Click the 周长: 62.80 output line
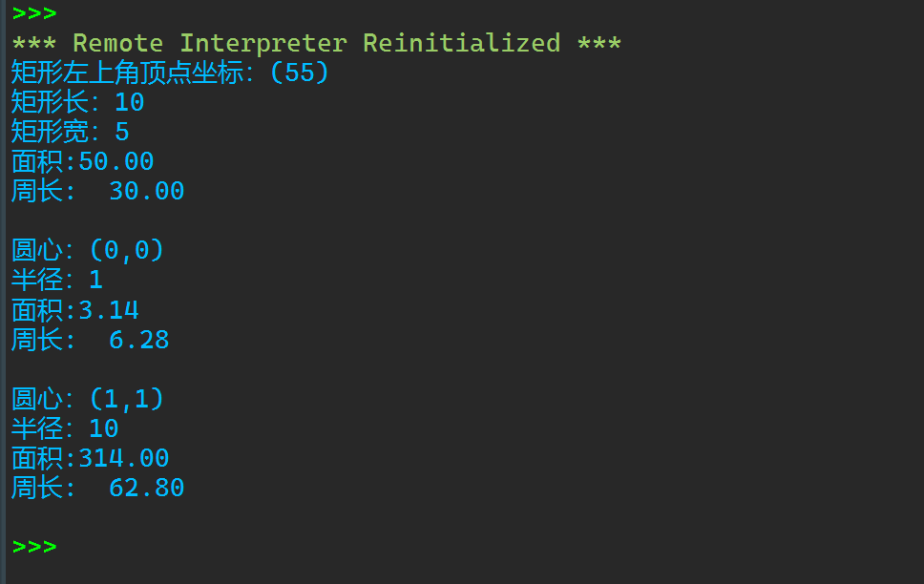 [x=97, y=488]
